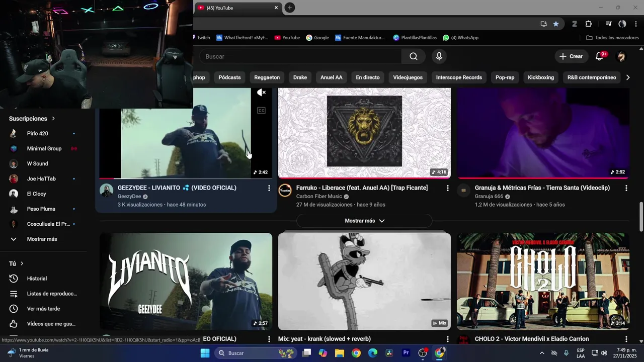Viewport: 644px width, 362px height.
Task: Open PlantillasPlantillas bookmark
Action: 415,38
